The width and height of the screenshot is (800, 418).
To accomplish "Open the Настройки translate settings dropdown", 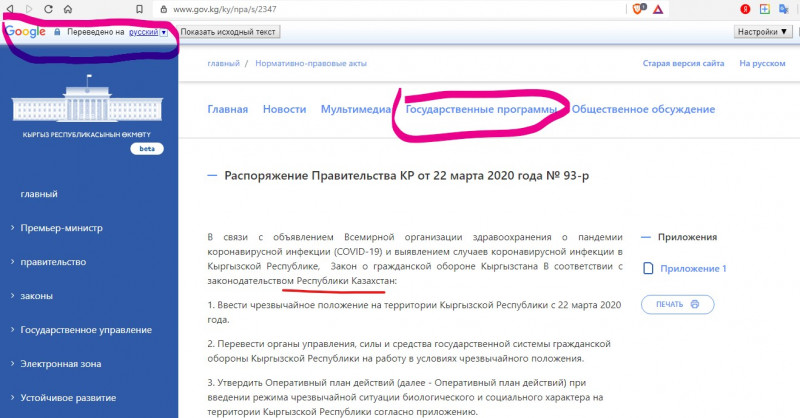I will pos(762,32).
